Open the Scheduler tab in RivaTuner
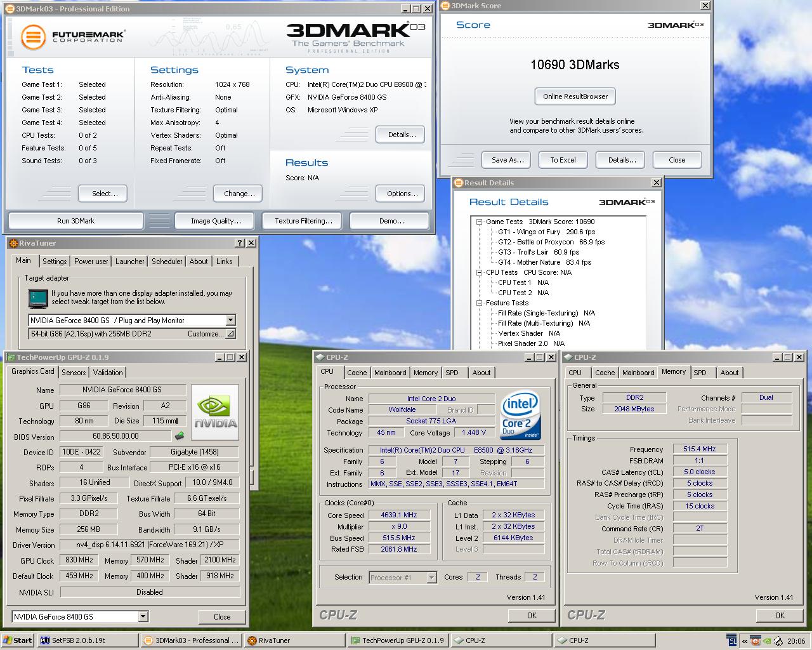Viewport: 812px width, 650px height. point(167,262)
